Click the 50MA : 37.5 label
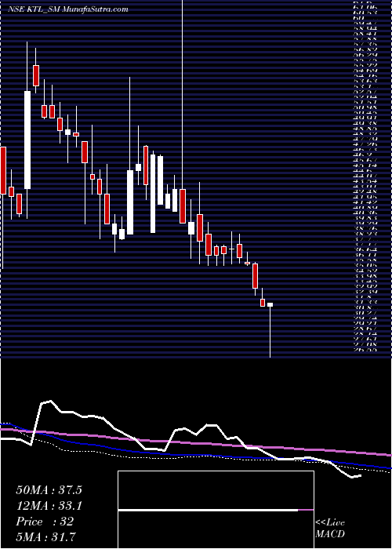The height and width of the screenshot is (549, 392). (x=49, y=490)
